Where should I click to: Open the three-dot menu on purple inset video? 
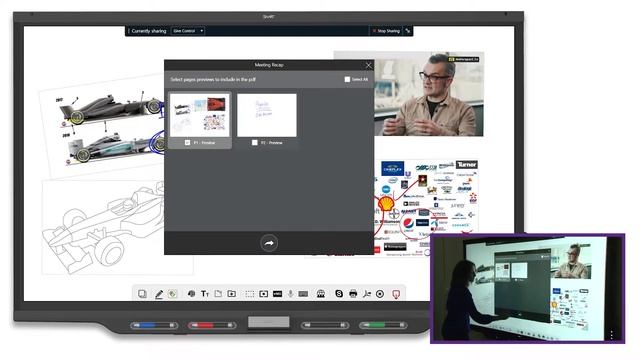[x=611, y=335]
